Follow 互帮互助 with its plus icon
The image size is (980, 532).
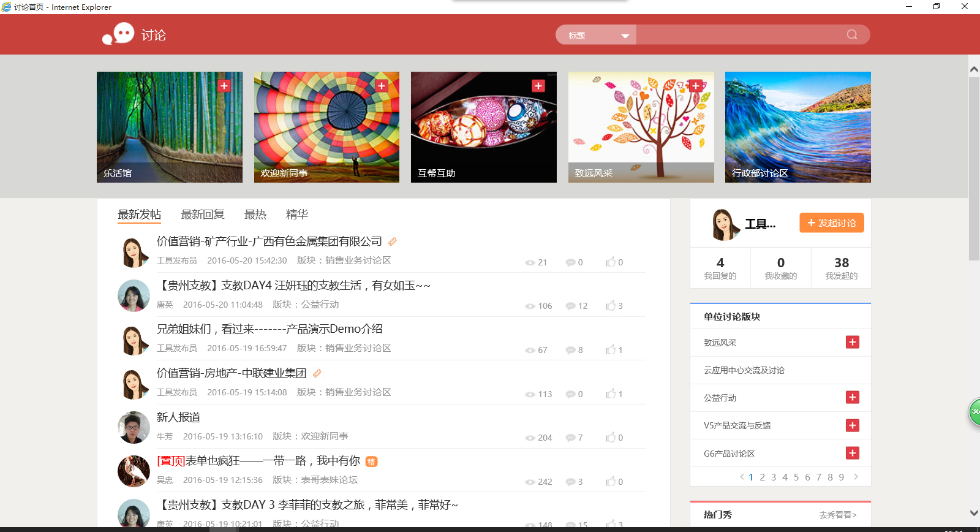point(538,86)
